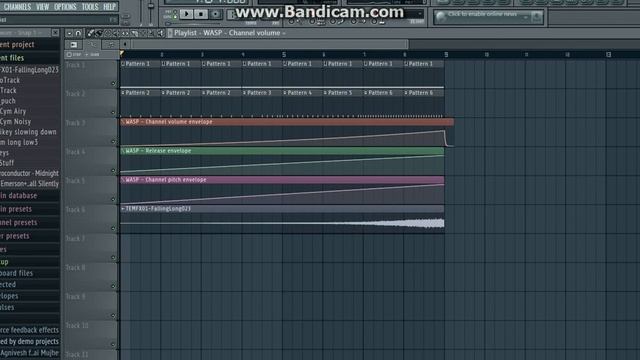Click the online news globe icon

tap(441, 17)
